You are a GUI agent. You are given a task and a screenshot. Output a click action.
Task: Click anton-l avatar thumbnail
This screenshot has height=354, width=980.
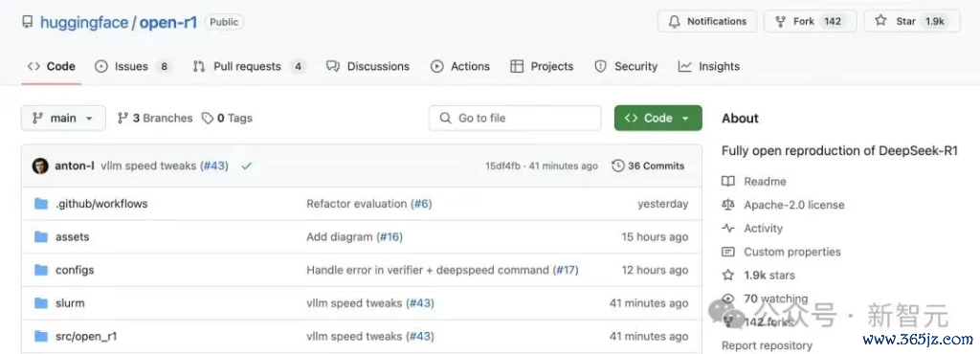click(40, 166)
